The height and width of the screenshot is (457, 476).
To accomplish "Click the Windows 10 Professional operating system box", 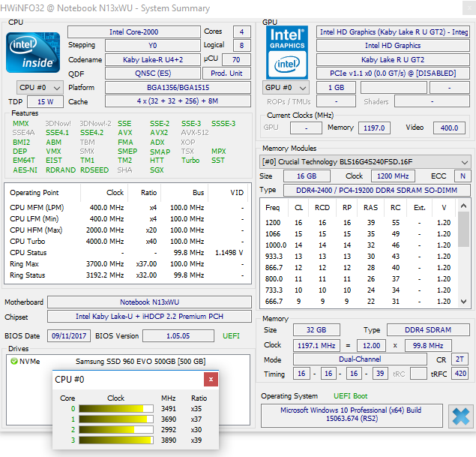I will point(352,416).
